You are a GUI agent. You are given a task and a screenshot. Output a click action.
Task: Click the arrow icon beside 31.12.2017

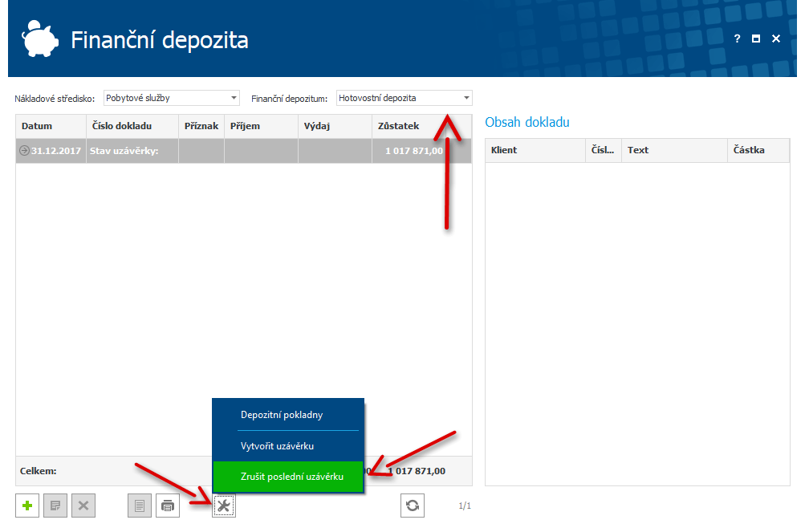pos(24,151)
